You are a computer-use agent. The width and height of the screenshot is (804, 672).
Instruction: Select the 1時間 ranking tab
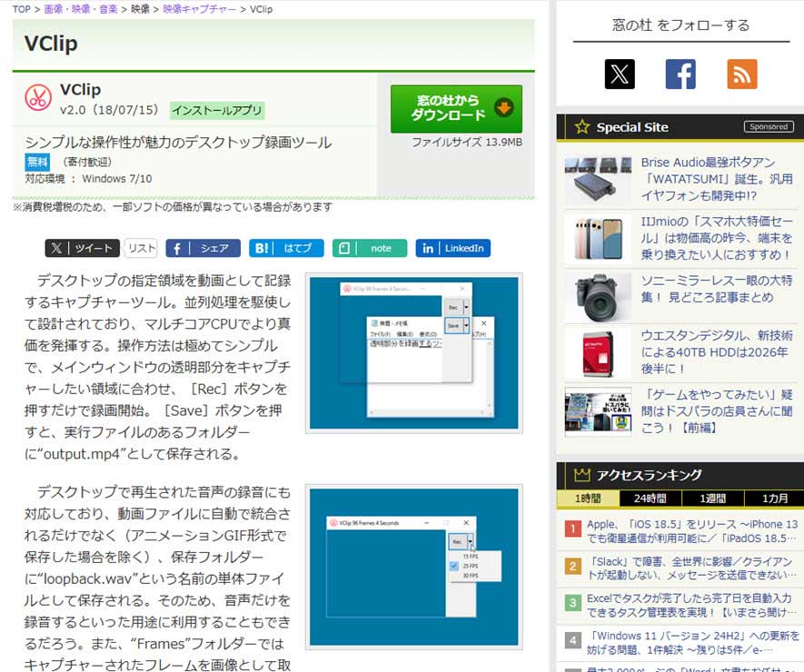[588, 499]
